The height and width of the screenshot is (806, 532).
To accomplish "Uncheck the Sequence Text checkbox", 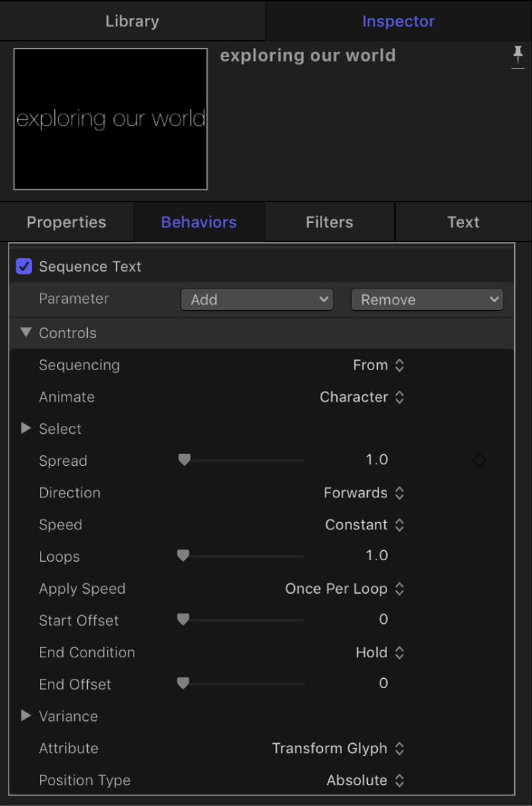I will point(24,267).
